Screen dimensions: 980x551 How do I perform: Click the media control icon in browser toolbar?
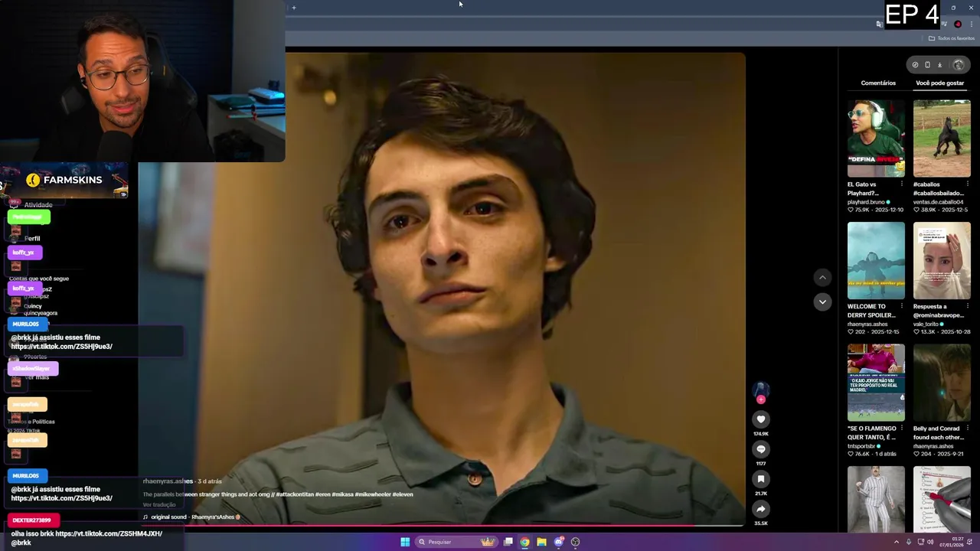(946, 24)
